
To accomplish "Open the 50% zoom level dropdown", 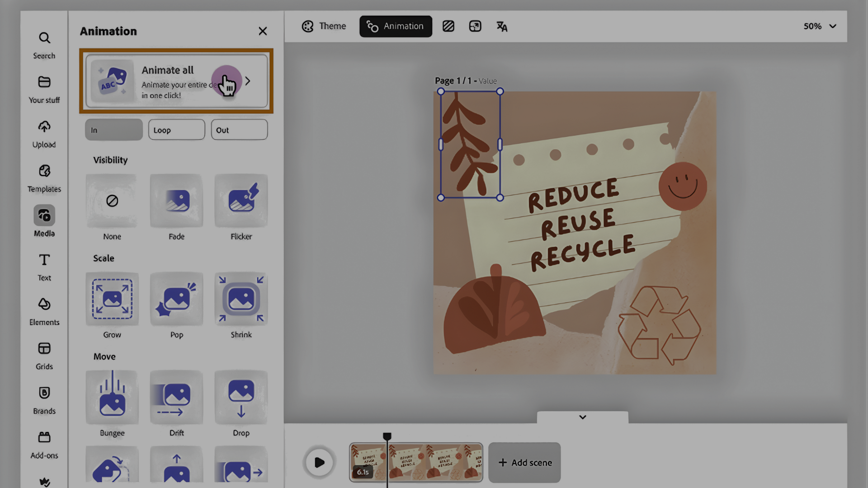I will tap(820, 27).
